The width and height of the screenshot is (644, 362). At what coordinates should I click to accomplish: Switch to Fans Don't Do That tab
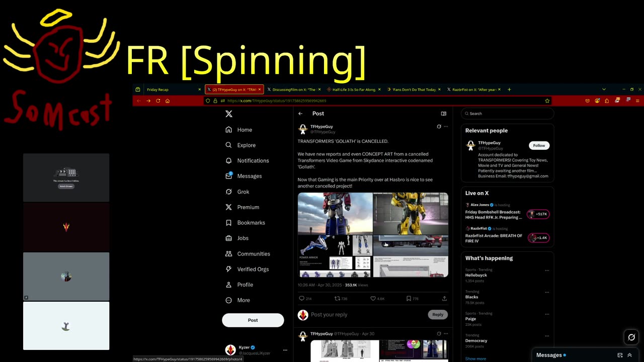click(x=414, y=89)
